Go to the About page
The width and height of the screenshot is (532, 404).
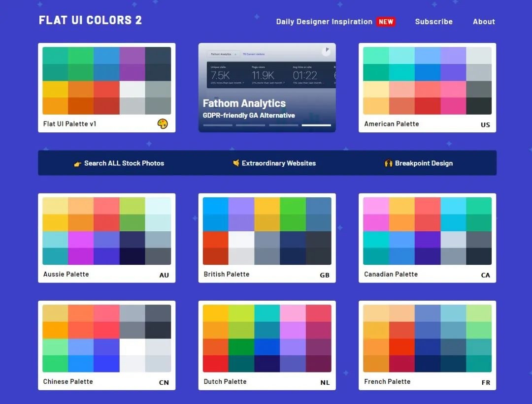484,22
